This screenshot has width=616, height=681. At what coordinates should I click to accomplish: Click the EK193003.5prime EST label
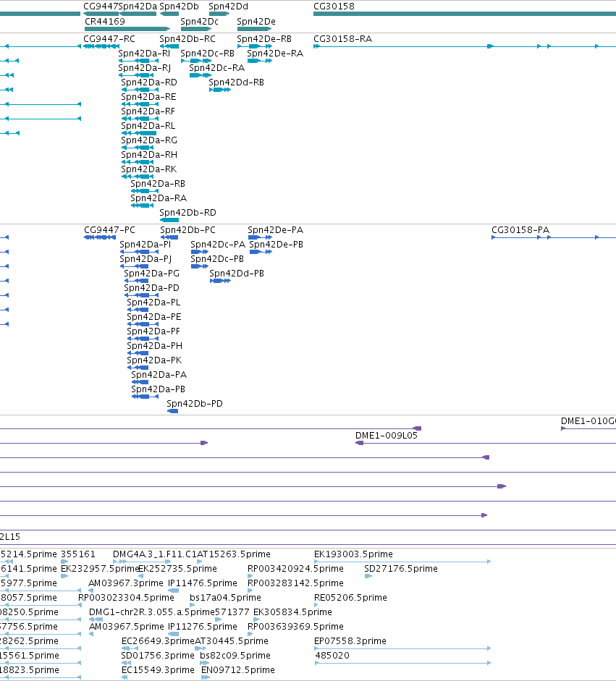[x=353, y=554]
